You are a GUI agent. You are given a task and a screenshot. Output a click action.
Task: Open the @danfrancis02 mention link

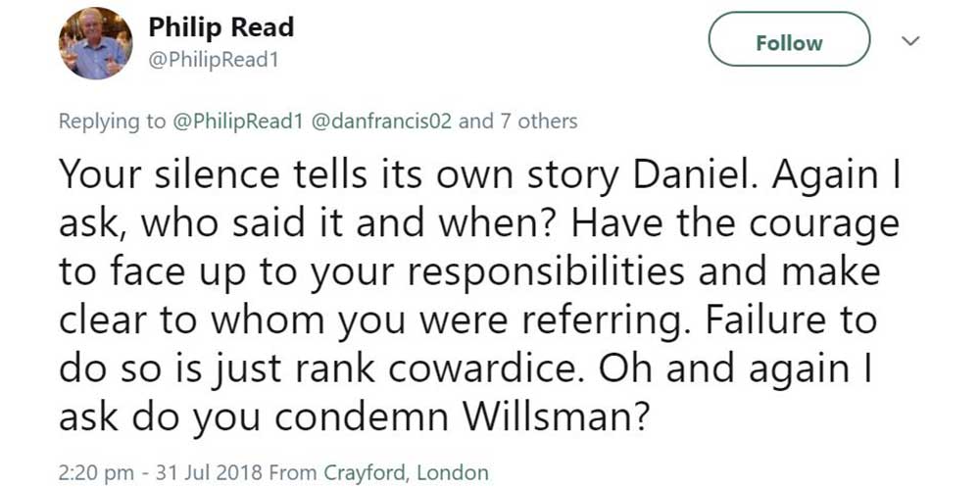pos(382,122)
